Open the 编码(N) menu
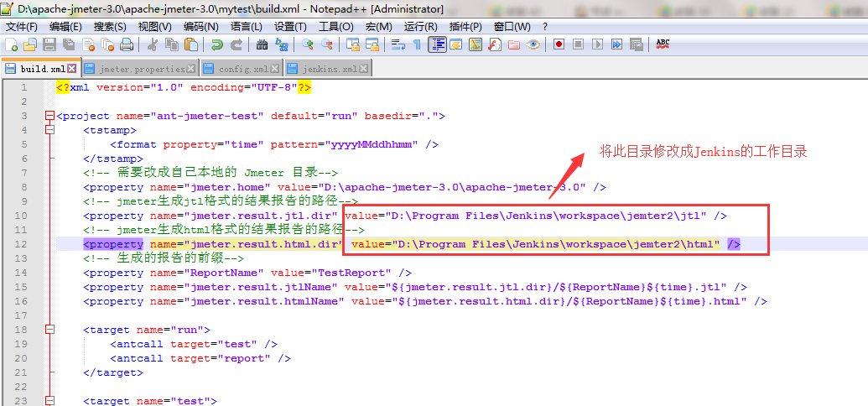Viewport: 868px width, 406px height. [x=201, y=27]
